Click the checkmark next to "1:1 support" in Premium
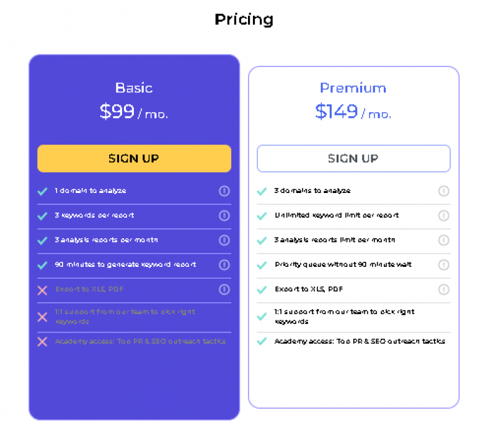This screenshot has height=448, width=496. pyautogui.click(x=262, y=316)
